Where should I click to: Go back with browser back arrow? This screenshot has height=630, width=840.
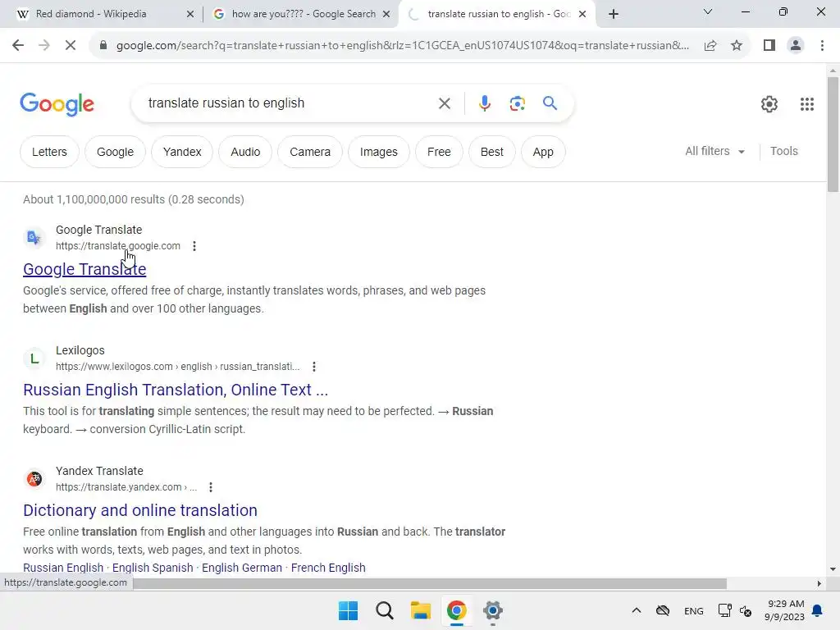click(18, 46)
